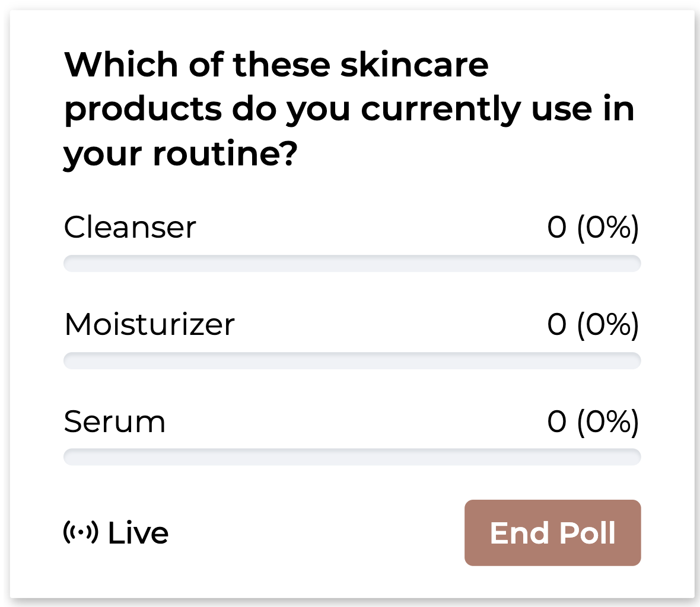Choose the Moisturizer poll option label
The width and height of the screenshot is (700, 607).
tap(149, 324)
